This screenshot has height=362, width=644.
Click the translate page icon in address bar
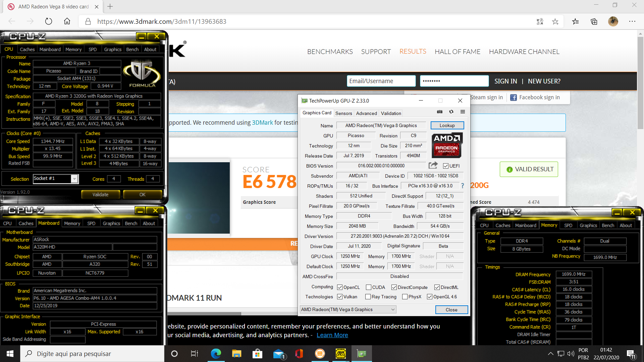[x=540, y=21]
